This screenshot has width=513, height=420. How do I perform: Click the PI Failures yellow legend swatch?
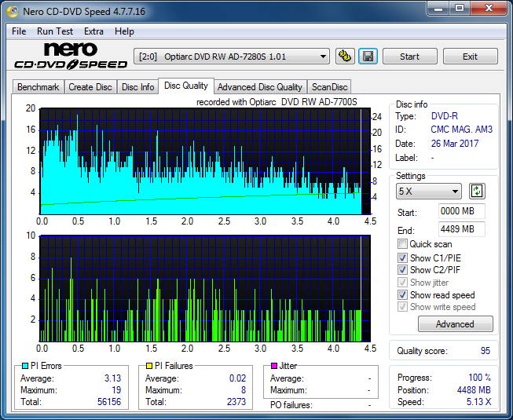point(149,366)
